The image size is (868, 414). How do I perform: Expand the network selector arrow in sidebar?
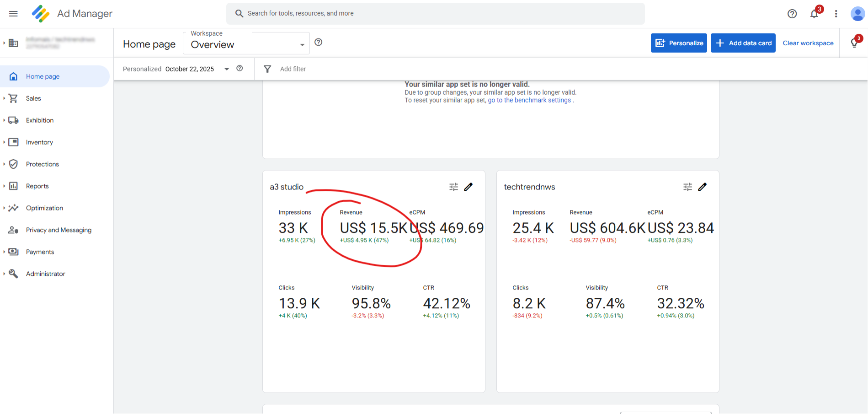coord(4,43)
